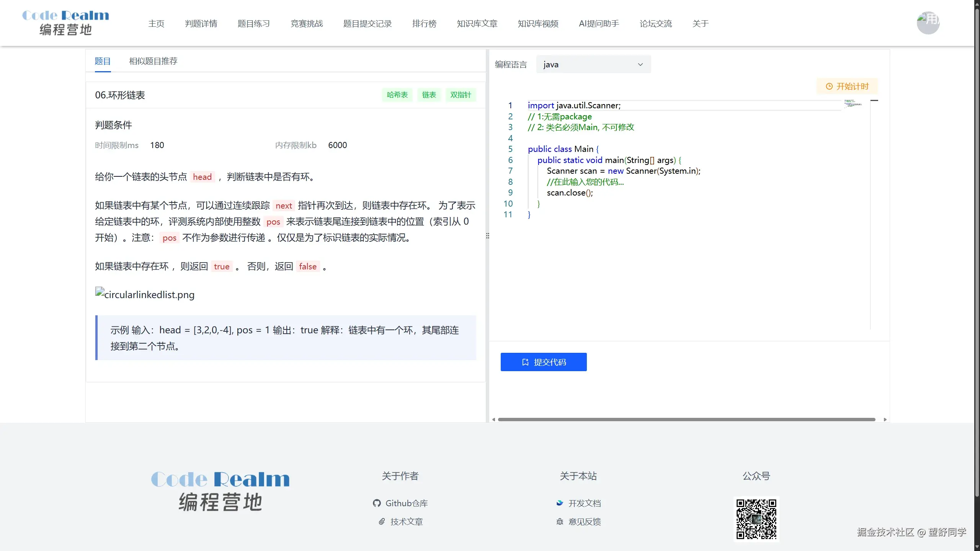Click the GitHub icon beside Github仓库
980x551 pixels.
tap(377, 503)
